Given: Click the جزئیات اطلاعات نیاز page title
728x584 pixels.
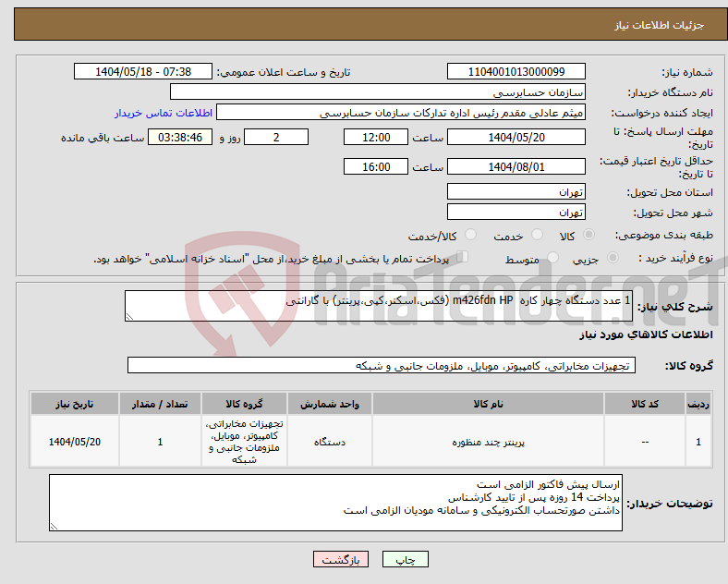Looking at the screenshot, I should pos(659,25).
